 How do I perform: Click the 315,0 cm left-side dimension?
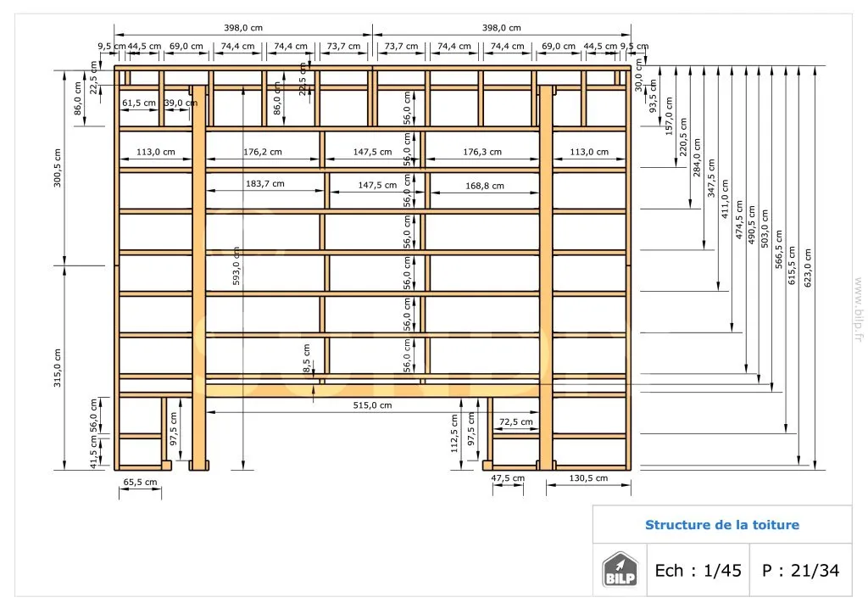click(x=58, y=366)
